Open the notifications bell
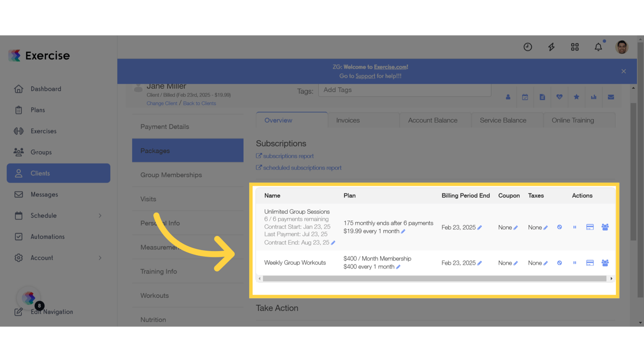The height and width of the screenshot is (362, 644). (598, 47)
